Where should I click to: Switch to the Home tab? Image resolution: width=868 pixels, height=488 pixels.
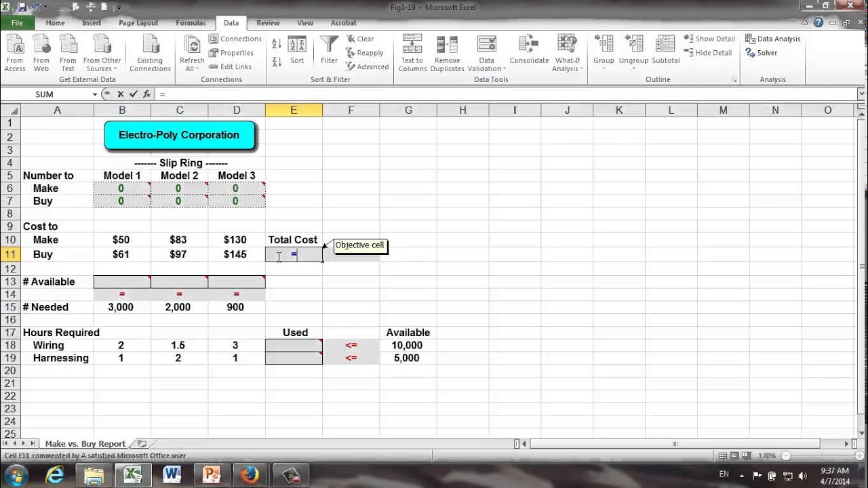[x=55, y=22]
